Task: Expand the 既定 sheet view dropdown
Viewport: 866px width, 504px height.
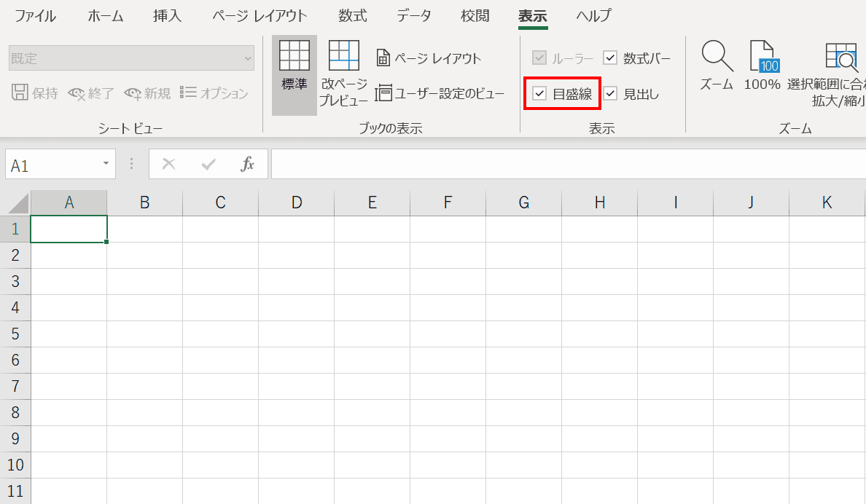Action: (247, 58)
